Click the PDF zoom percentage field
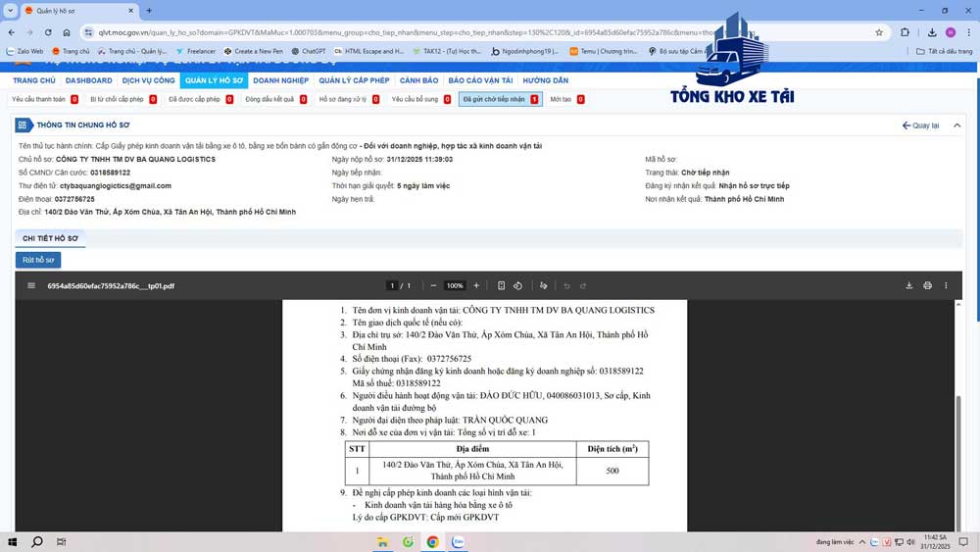980x552 pixels. click(455, 286)
